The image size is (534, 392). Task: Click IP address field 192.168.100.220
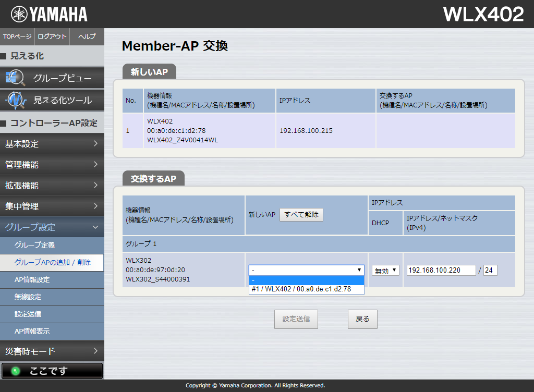441,271
